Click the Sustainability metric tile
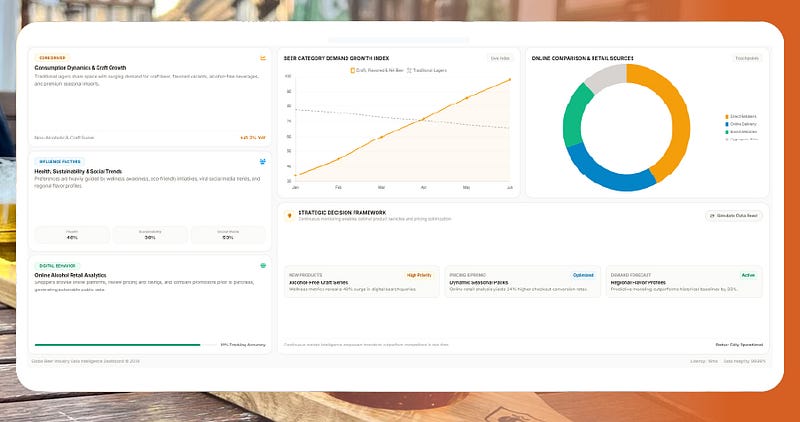 [x=150, y=235]
